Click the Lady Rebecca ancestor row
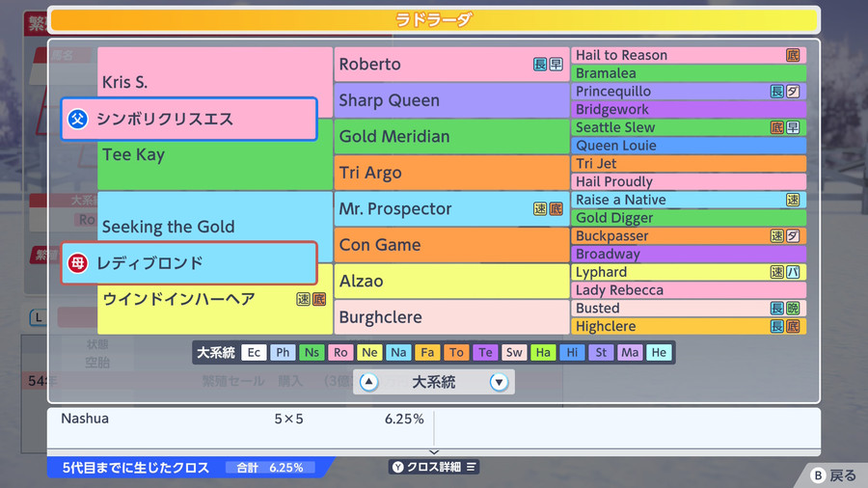The image size is (868, 488). tap(689, 290)
